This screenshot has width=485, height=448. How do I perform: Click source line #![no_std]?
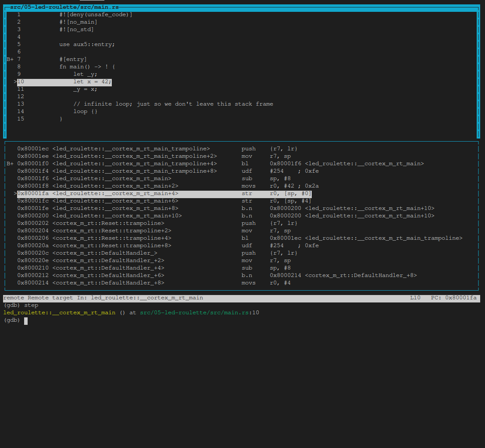(x=76, y=29)
